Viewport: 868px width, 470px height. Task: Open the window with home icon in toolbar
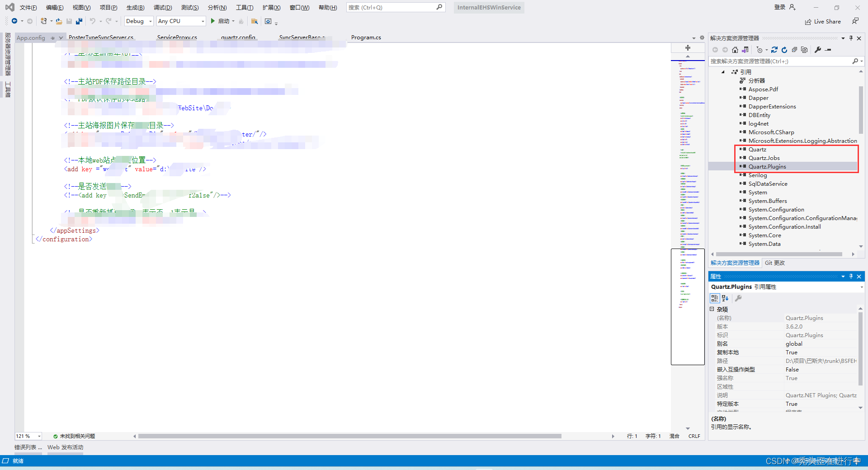[x=268, y=21]
